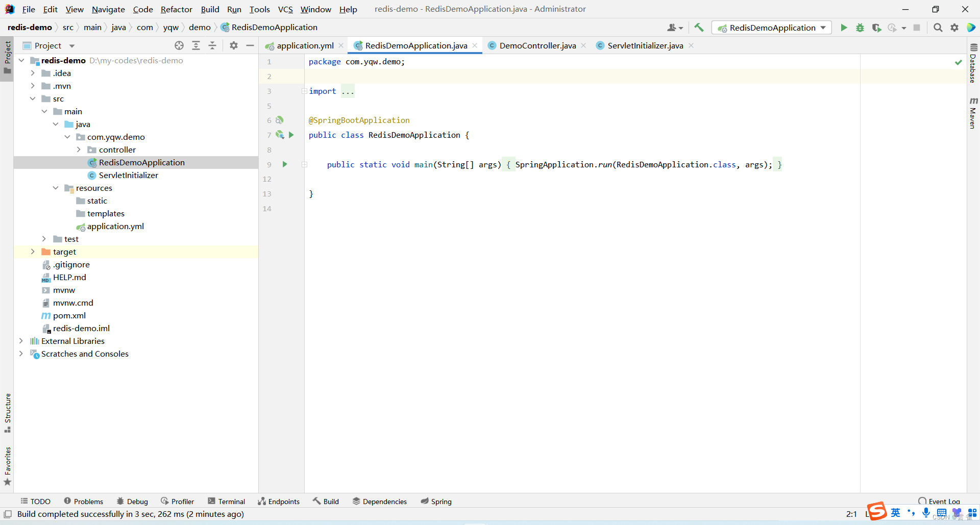This screenshot has height=525, width=980.
Task: Select HELP.md file in project tree
Action: coord(69,277)
